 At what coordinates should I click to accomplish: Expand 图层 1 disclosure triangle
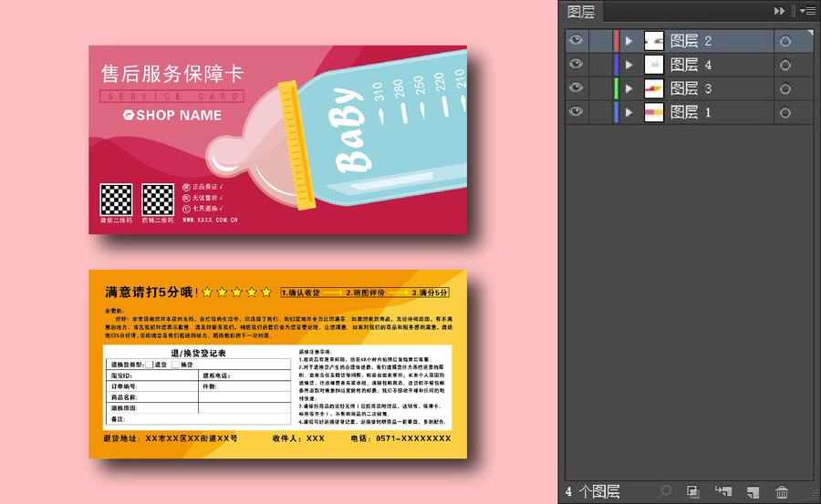(629, 112)
